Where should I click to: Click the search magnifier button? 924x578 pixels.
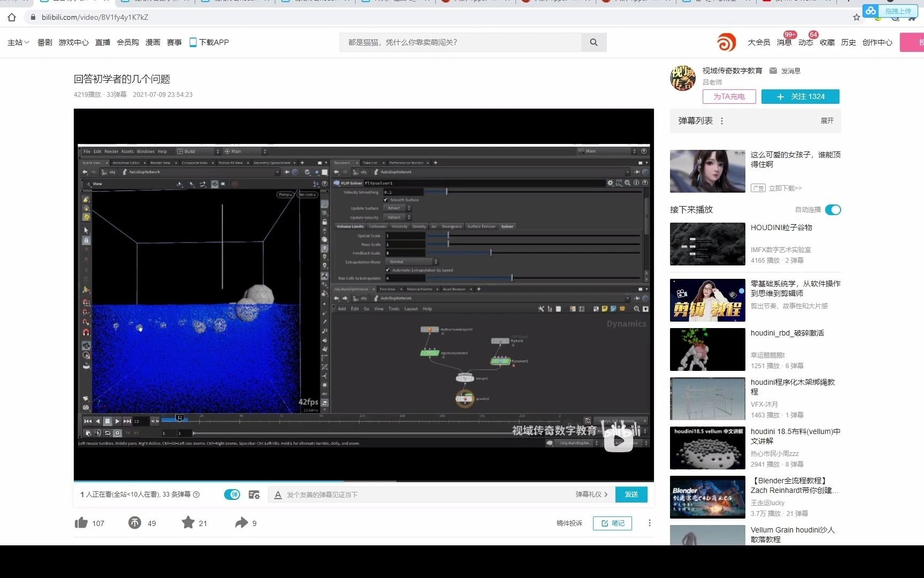594,42
